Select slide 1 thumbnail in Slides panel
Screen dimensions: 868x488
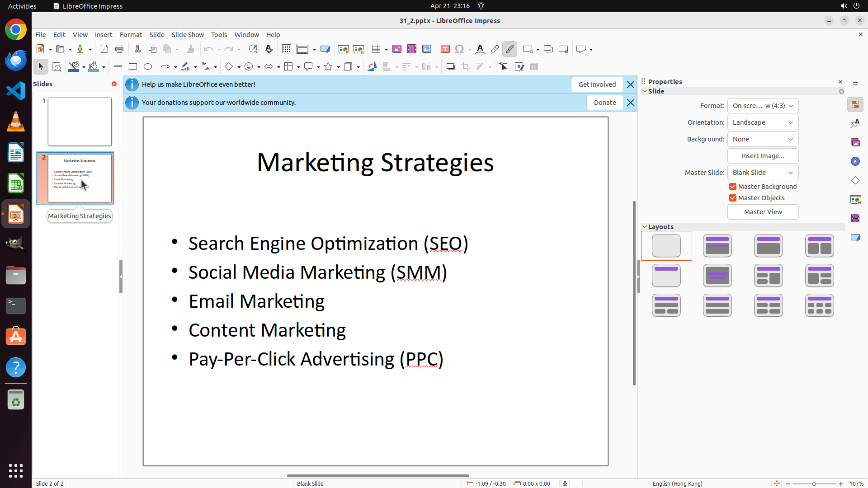[80, 122]
